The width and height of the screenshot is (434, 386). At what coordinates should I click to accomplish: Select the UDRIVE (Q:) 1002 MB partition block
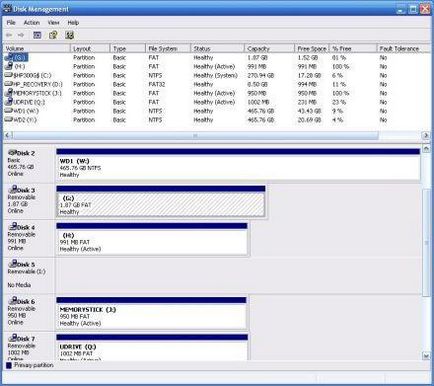click(x=152, y=347)
